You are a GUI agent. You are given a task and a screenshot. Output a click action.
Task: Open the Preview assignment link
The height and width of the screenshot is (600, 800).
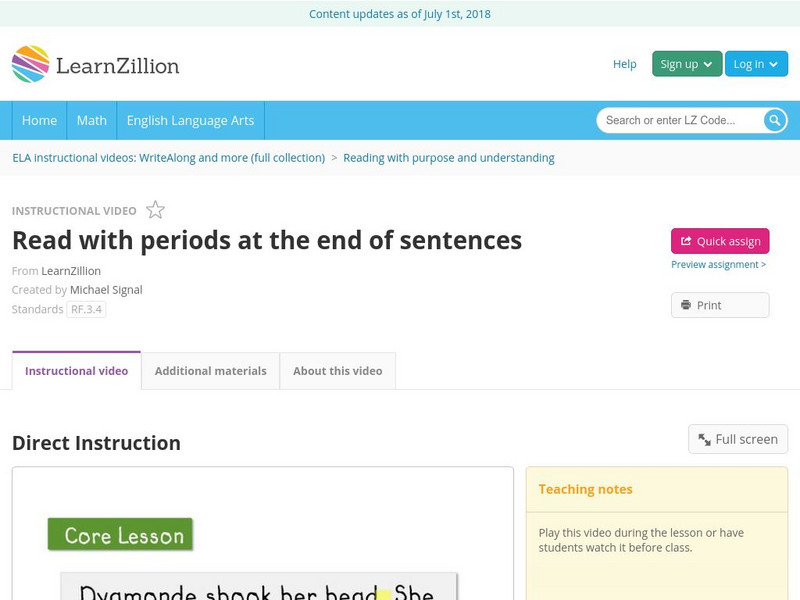click(x=718, y=265)
